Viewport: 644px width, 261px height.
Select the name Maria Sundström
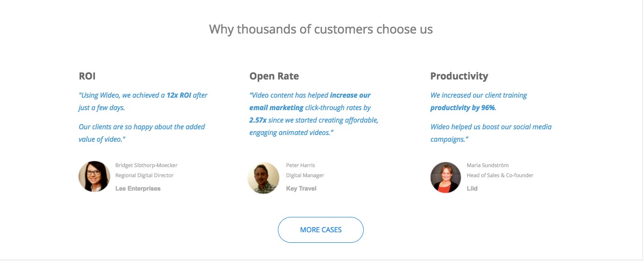pos(487,165)
